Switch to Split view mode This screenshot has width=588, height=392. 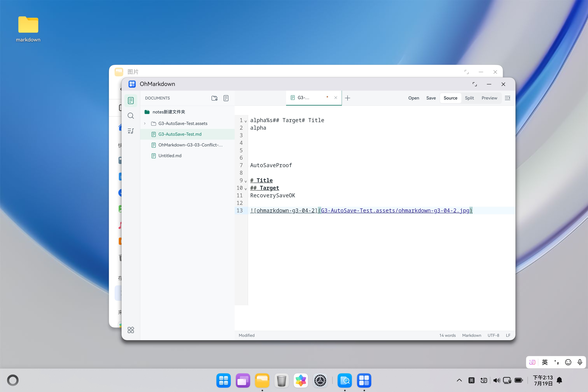coord(469,98)
